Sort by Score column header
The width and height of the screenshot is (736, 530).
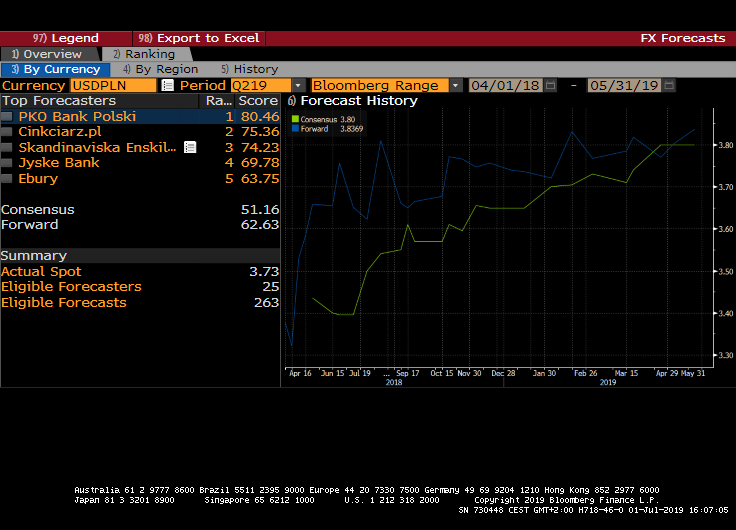[x=258, y=101]
